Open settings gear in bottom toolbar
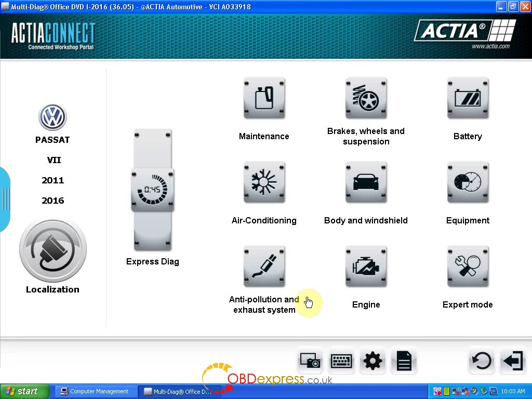The width and height of the screenshot is (532, 399). [x=373, y=361]
